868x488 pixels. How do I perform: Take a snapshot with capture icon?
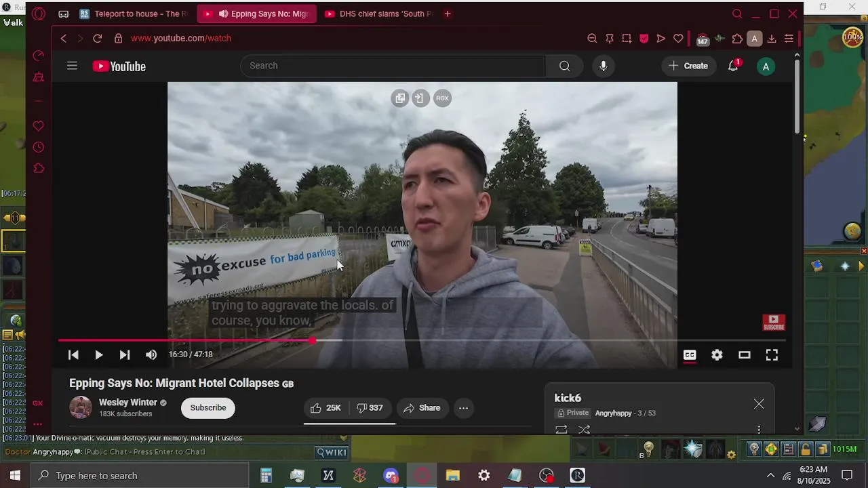(627, 39)
